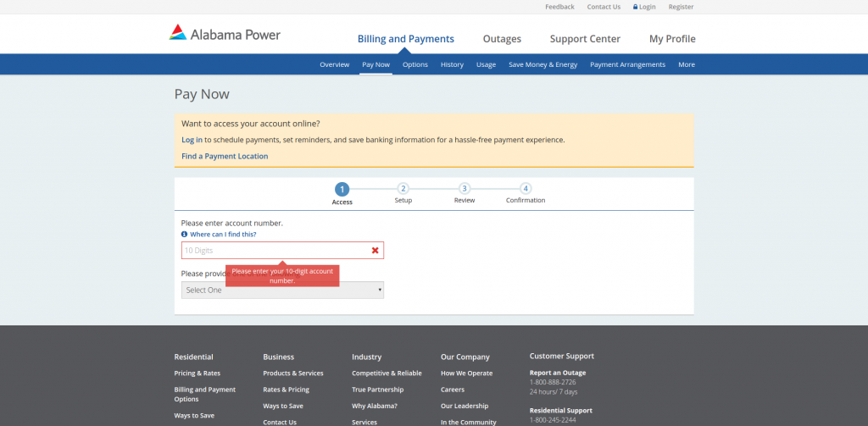Screen dimensions: 868x426
Task: Click the Our Company footer heading
Action: coord(465,357)
